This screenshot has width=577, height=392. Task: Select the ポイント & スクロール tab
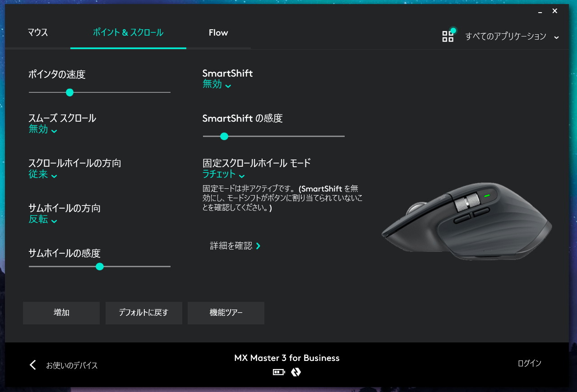128,32
